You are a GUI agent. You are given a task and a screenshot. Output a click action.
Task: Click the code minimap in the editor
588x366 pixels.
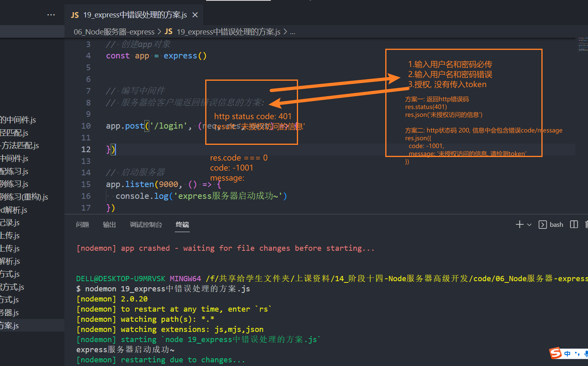(582, 45)
